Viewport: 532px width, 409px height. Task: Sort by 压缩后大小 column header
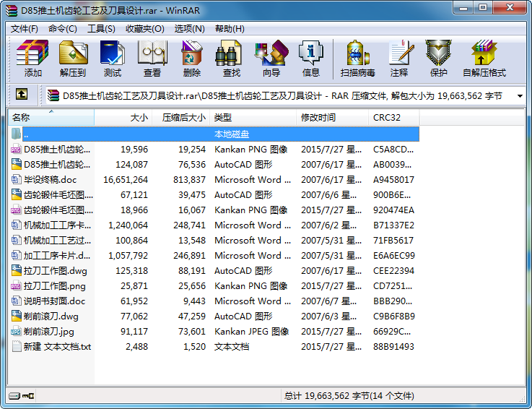tap(181, 118)
